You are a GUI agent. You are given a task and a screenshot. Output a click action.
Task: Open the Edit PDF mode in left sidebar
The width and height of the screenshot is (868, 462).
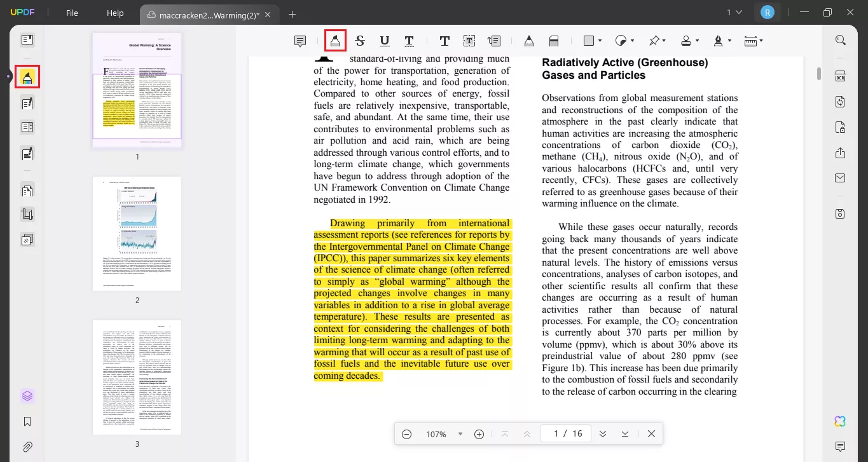click(x=27, y=102)
